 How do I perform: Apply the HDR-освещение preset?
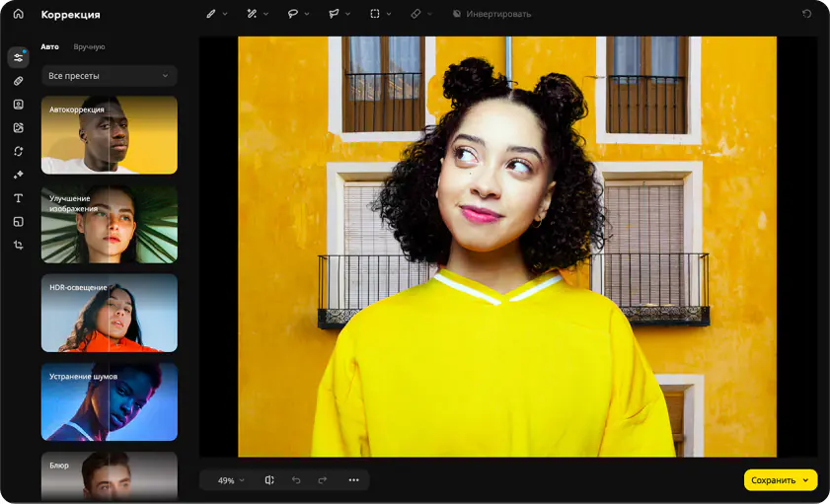tap(109, 313)
